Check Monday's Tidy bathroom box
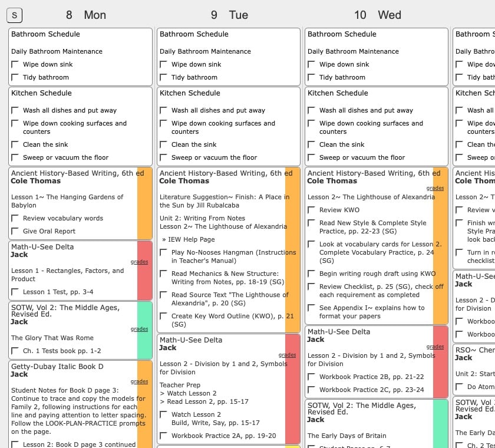The height and width of the screenshot is (448, 495). pos(15,77)
